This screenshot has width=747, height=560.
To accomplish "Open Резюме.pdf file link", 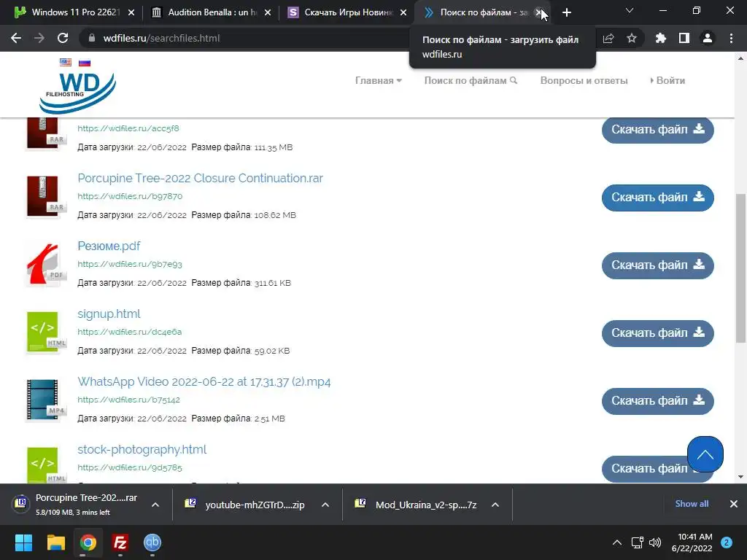I will (109, 246).
